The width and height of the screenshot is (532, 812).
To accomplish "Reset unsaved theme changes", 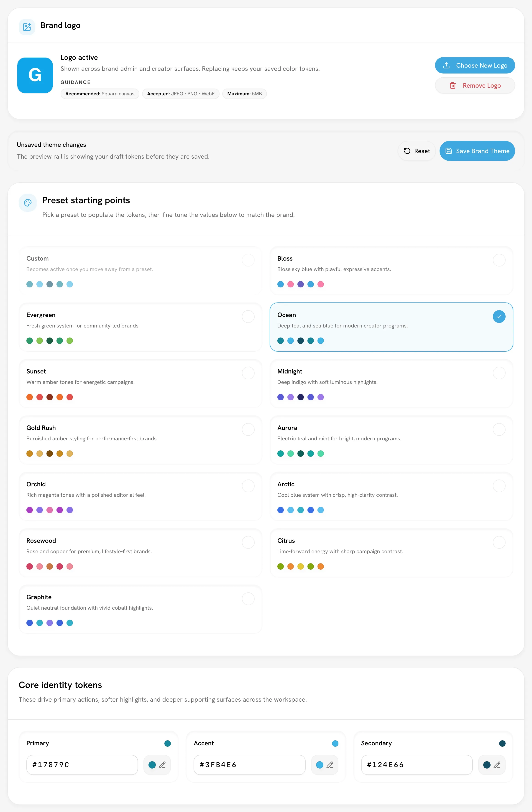I will (417, 151).
